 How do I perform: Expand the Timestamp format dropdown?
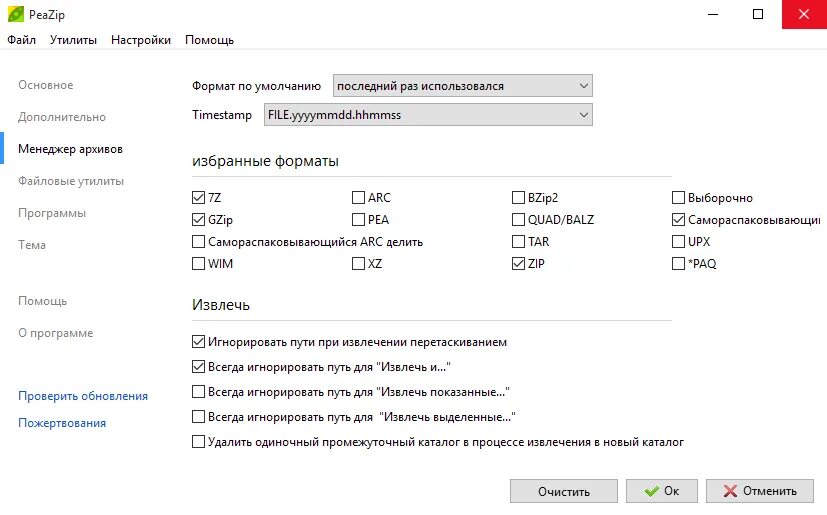(428, 115)
